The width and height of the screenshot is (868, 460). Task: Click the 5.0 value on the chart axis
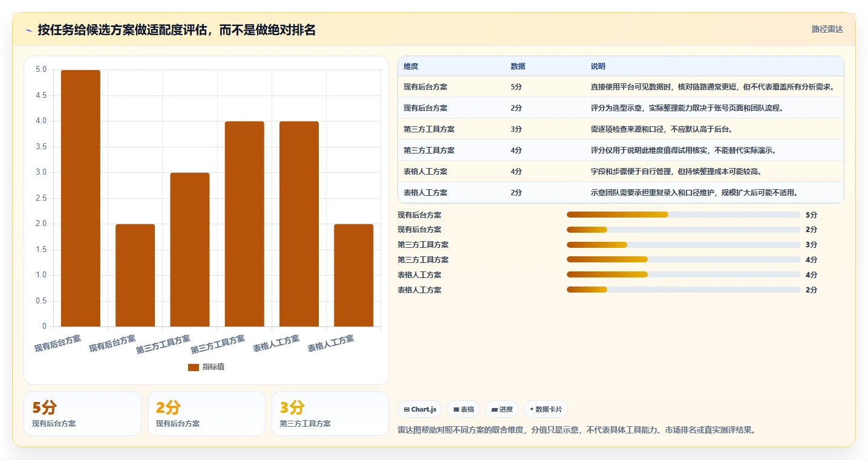(x=41, y=70)
